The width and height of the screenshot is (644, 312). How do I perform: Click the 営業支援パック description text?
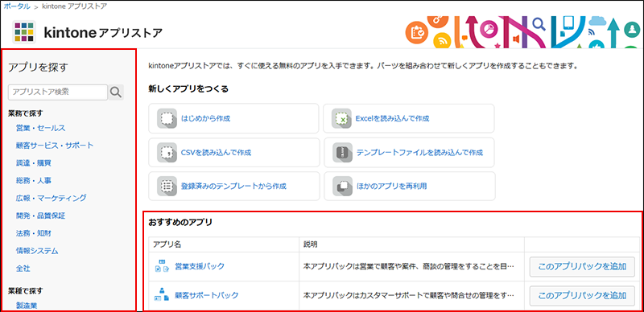pyautogui.click(x=409, y=266)
